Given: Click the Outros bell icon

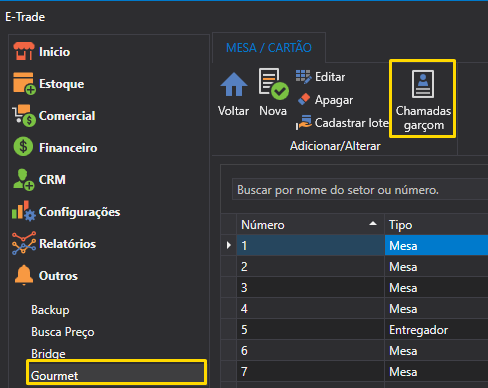Looking at the screenshot, I should coord(24,275).
